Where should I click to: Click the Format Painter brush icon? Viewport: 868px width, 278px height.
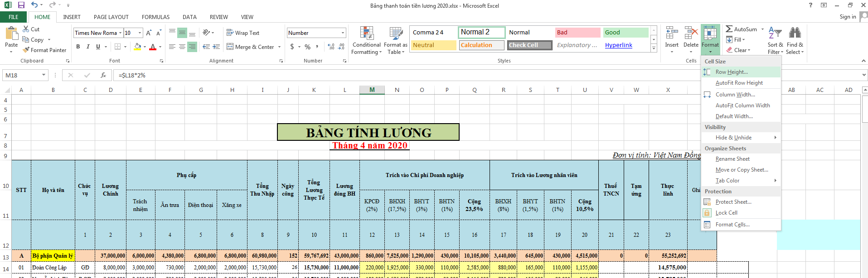pyautogui.click(x=26, y=50)
